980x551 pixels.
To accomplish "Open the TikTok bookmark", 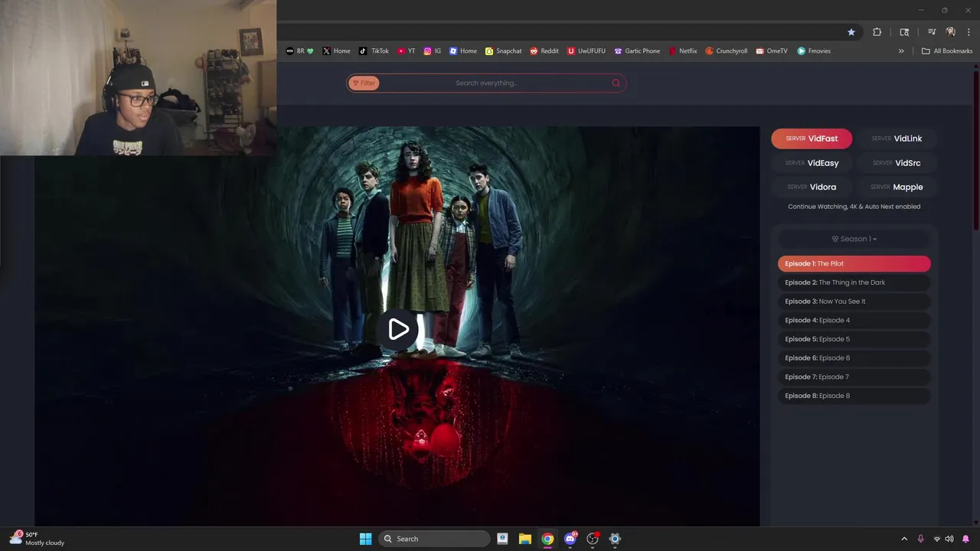I will (x=374, y=51).
